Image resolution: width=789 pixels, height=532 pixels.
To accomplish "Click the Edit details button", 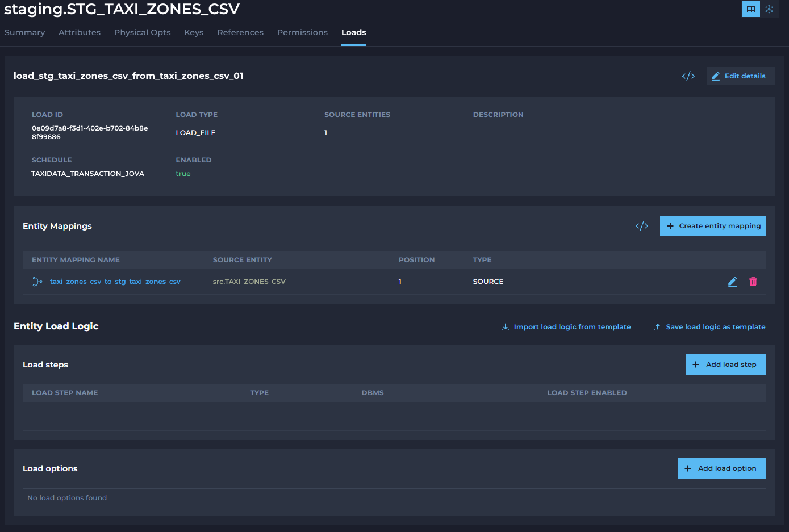I will [741, 76].
